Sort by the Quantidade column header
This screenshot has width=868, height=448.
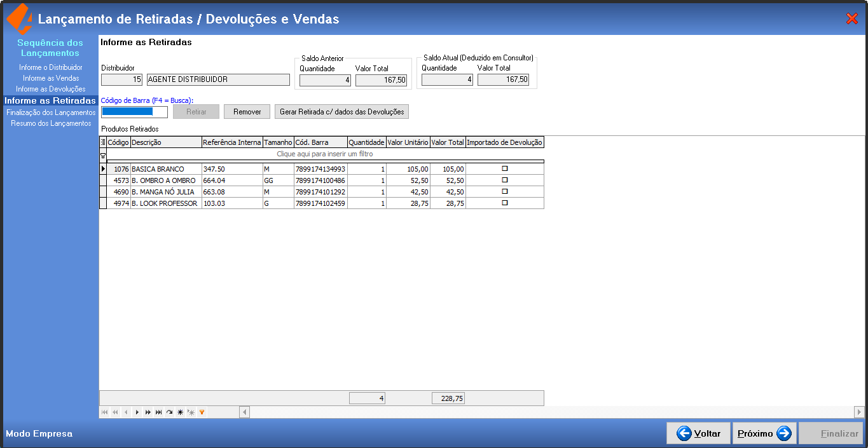click(366, 142)
